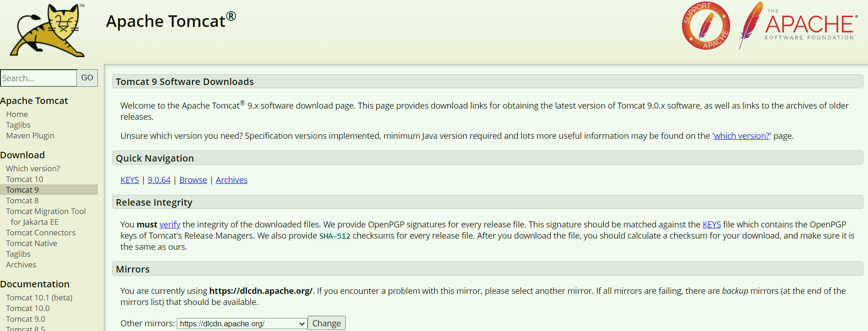Open Tomcat 10.0 documentation

[28, 308]
